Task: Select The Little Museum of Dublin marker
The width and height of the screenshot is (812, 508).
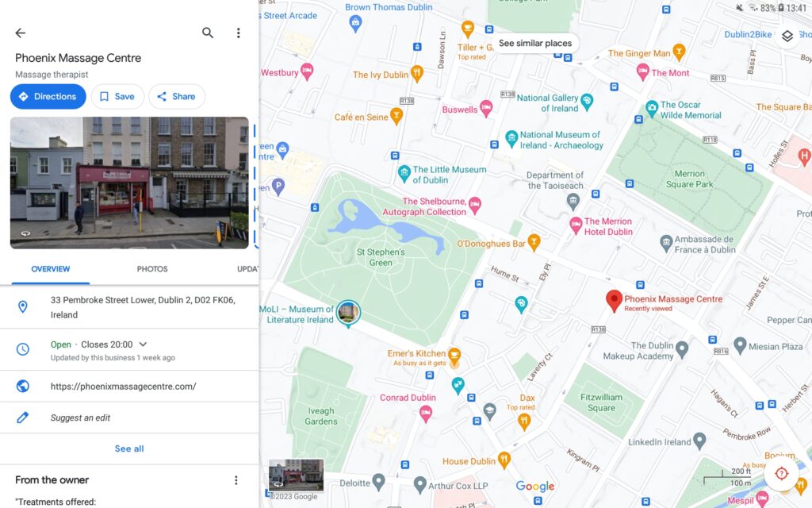Action: (404, 173)
